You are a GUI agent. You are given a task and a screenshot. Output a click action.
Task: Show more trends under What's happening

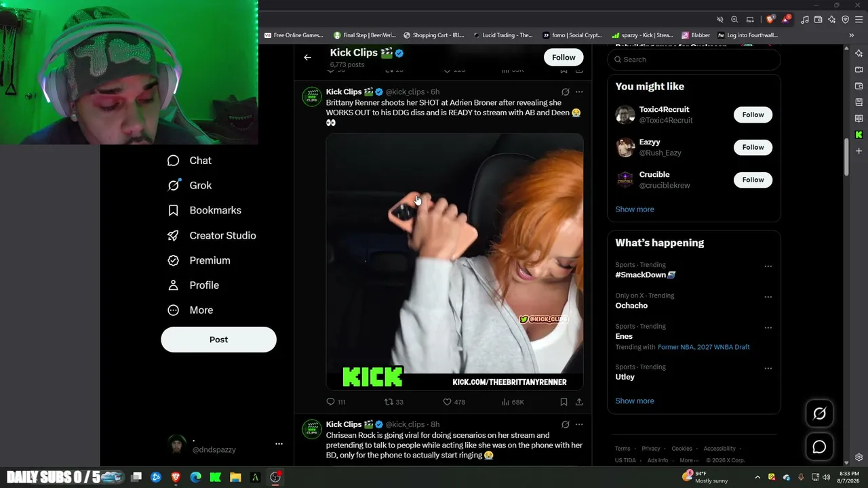(635, 401)
